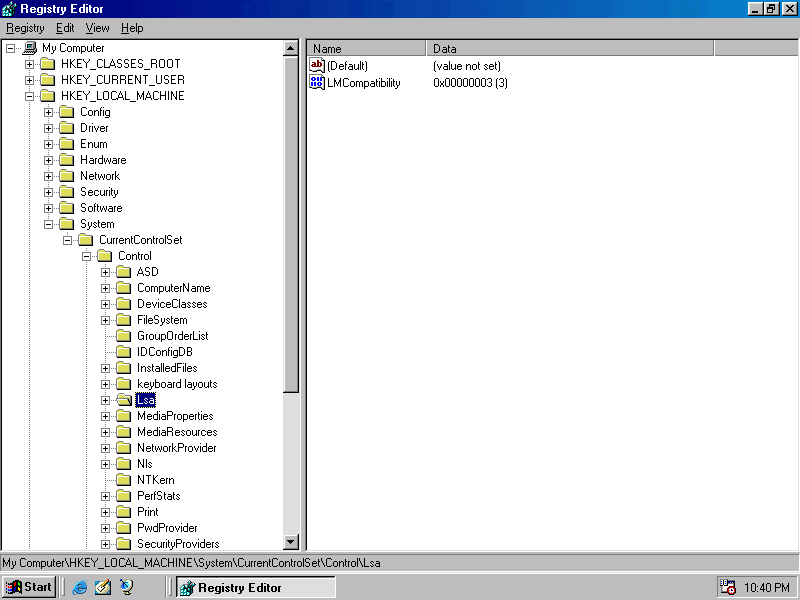Expand the Software key node
Image resolution: width=800 pixels, height=600 pixels.
pos(49,208)
